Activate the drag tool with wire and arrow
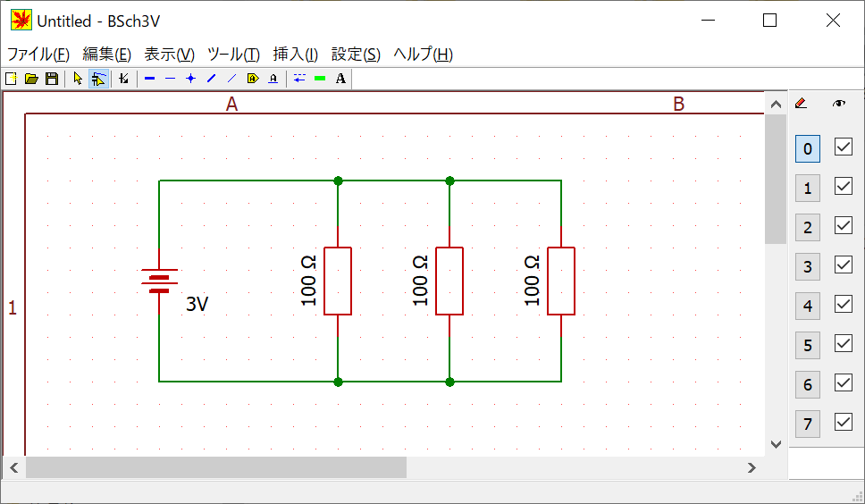This screenshot has height=504, width=865. tap(98, 79)
